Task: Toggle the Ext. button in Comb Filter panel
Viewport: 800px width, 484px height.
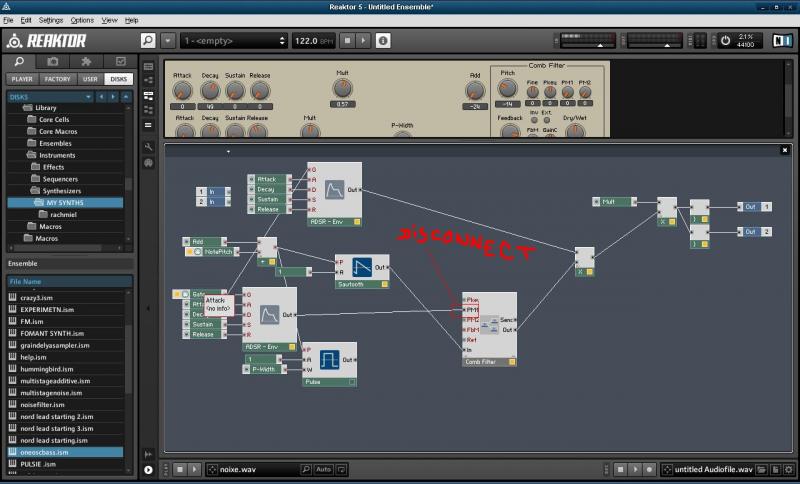Action: tap(547, 120)
